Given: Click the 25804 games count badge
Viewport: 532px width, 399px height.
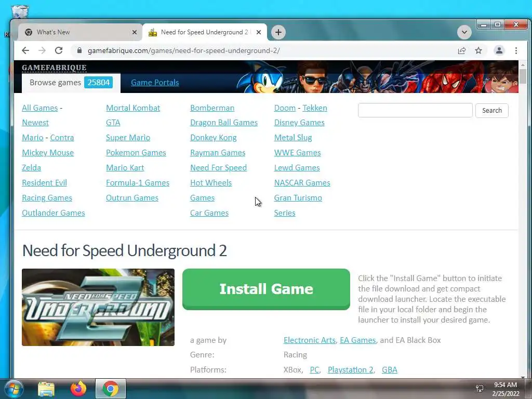Looking at the screenshot, I should pyautogui.click(x=98, y=83).
